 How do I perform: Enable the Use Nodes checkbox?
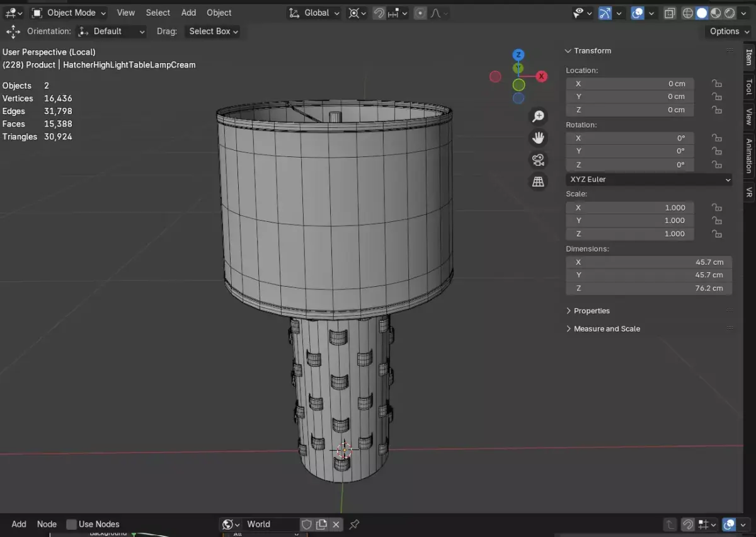tap(72, 524)
